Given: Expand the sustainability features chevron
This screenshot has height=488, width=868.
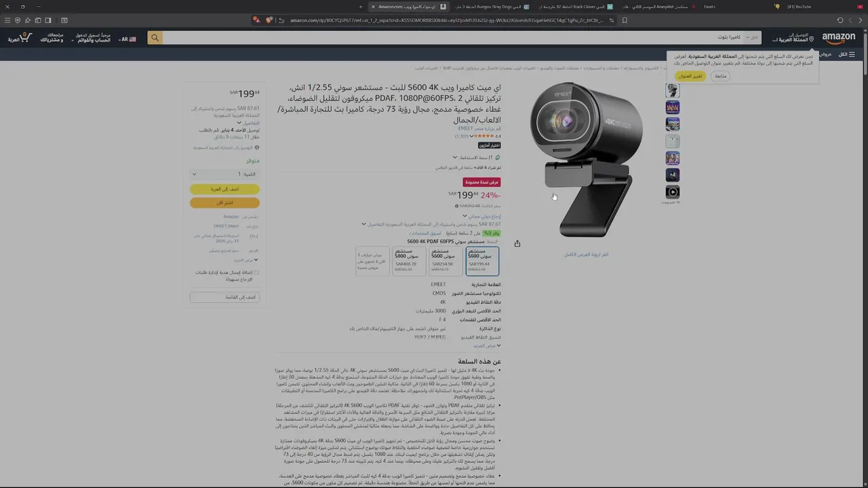Looking at the screenshot, I should (x=455, y=157).
